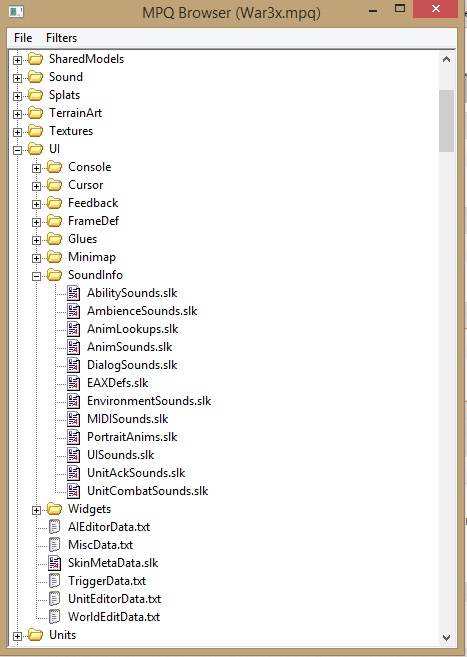This screenshot has width=467, height=657.
Task: Click the SkinMetaData.slk file icon
Action: [54, 563]
